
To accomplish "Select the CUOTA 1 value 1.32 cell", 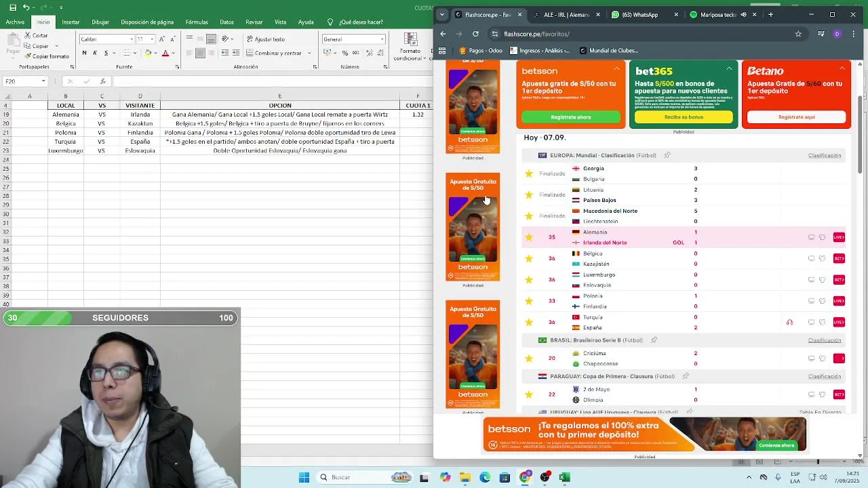I will pos(418,115).
